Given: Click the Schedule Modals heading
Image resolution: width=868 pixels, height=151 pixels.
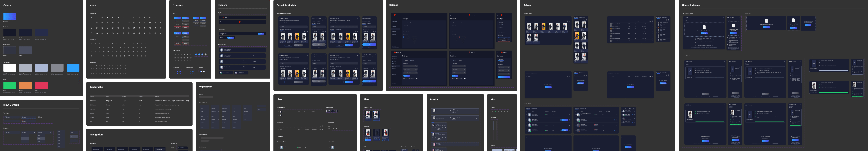Looking at the screenshot, I should 286,5.
